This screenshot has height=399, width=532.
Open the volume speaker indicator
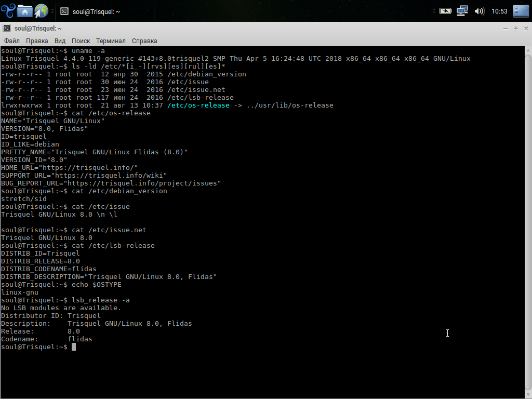coord(479,11)
